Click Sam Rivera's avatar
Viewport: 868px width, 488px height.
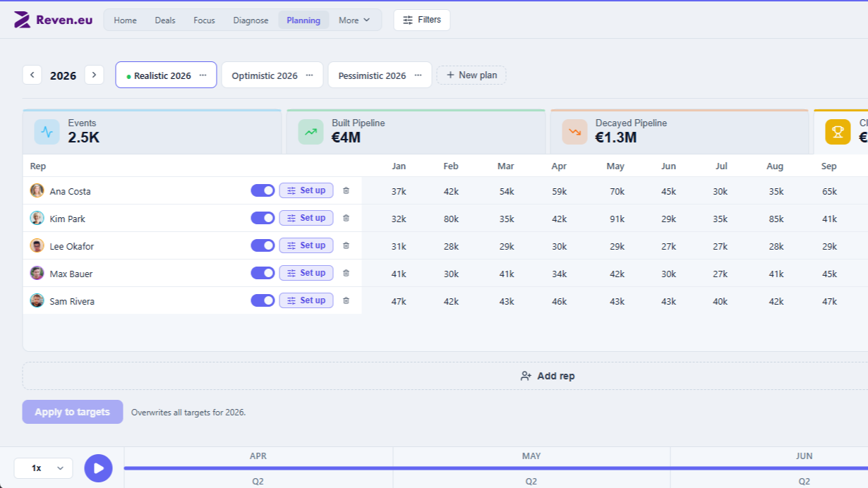[x=37, y=300]
